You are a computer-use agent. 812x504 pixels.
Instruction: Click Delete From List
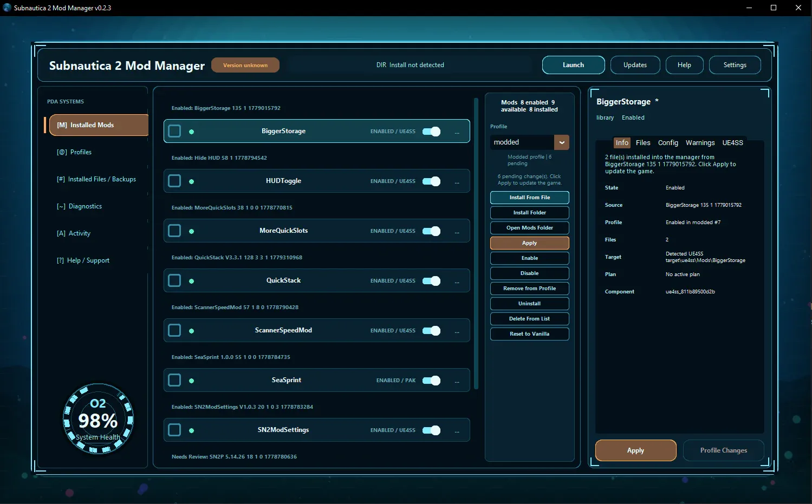click(530, 319)
